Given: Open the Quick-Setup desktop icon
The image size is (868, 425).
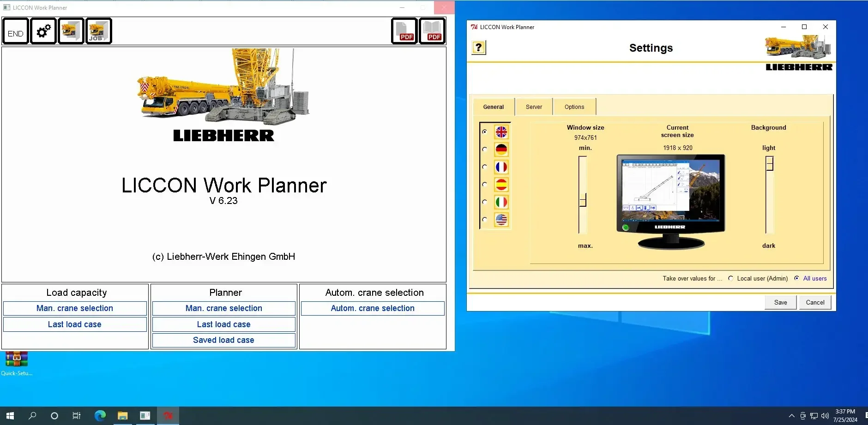Looking at the screenshot, I should 17,364.
